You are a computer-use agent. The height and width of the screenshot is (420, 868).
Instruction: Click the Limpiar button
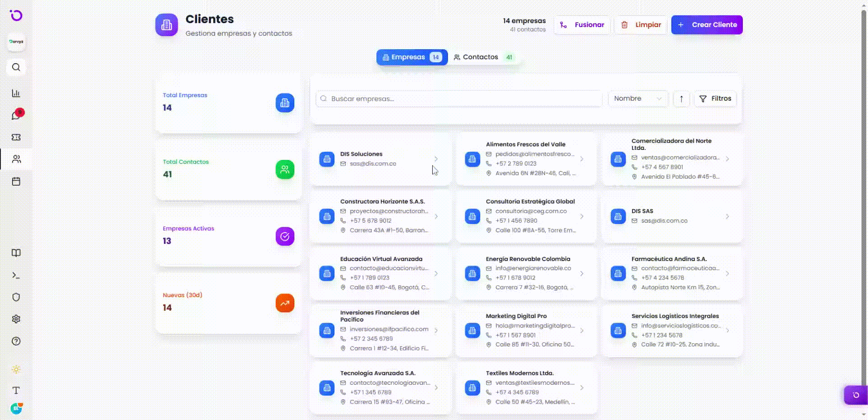pos(641,25)
